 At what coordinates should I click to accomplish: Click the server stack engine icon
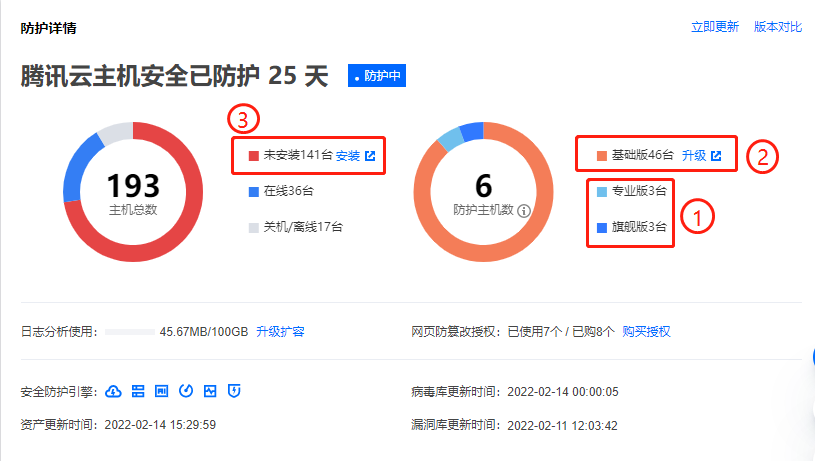pos(138,391)
